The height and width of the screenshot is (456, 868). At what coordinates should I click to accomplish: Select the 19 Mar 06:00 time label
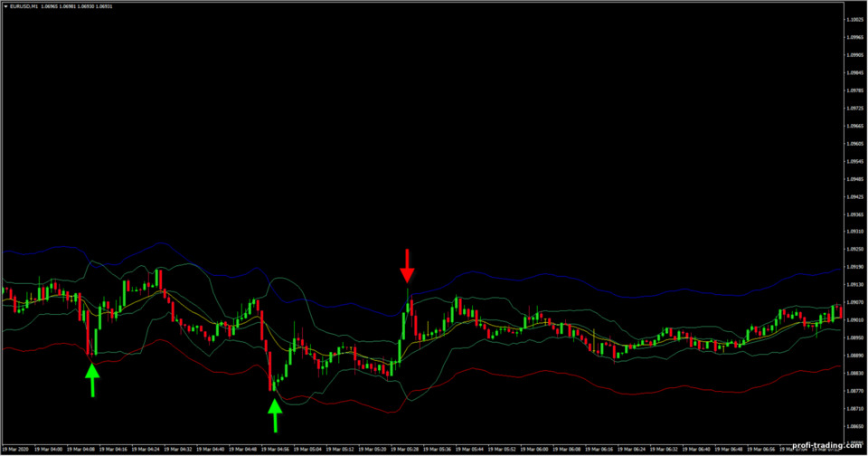534,450
